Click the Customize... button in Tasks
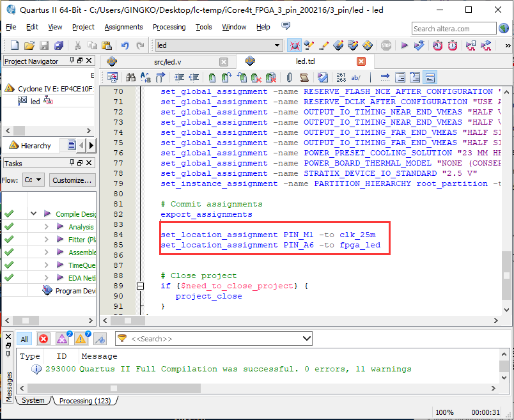This screenshot has height=420, width=514. [x=72, y=180]
